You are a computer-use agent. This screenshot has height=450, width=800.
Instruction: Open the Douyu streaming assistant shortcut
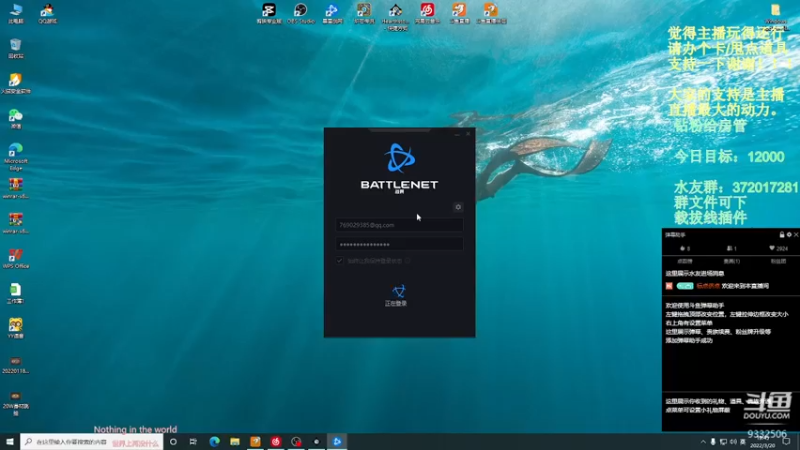491,13
